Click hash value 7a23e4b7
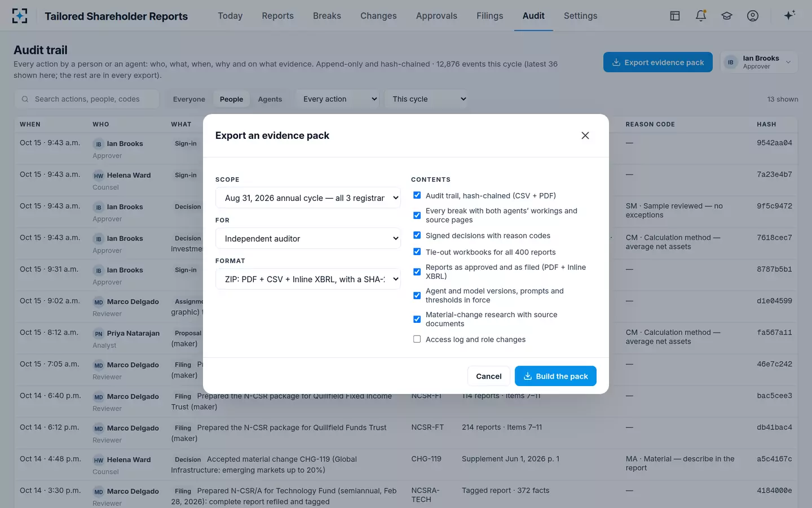The image size is (812, 508). pos(774,174)
